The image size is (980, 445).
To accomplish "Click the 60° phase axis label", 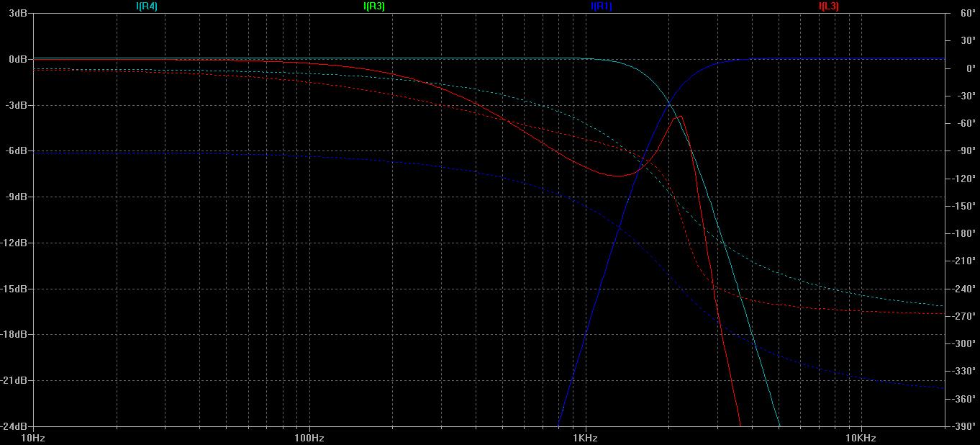I will [x=968, y=14].
